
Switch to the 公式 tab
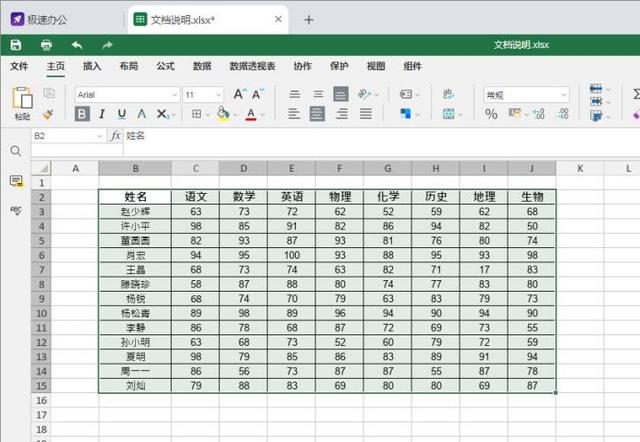coord(165,66)
